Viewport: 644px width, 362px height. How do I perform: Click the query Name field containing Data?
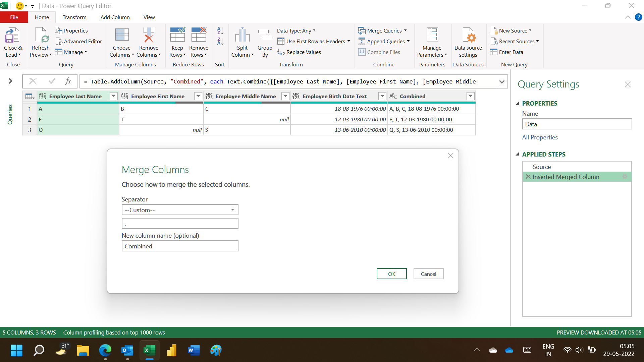(x=577, y=124)
